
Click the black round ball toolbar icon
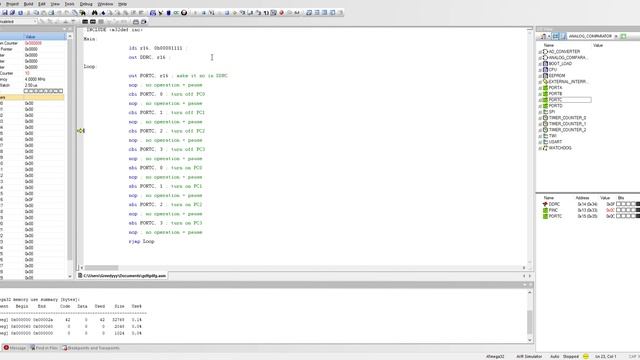click(x=184, y=13)
